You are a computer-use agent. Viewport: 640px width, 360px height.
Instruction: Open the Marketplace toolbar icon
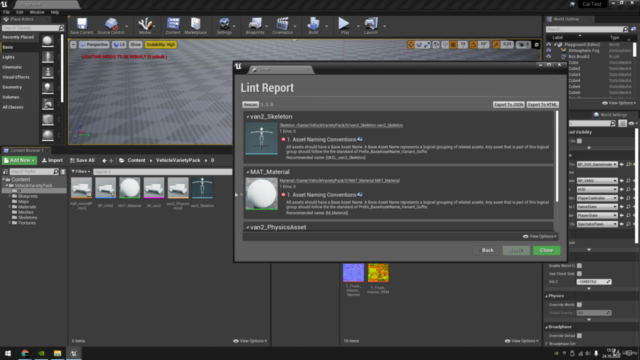point(196,26)
